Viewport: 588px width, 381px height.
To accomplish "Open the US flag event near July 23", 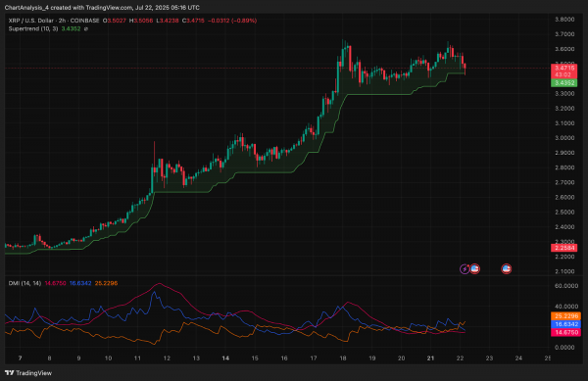I will tap(507, 268).
